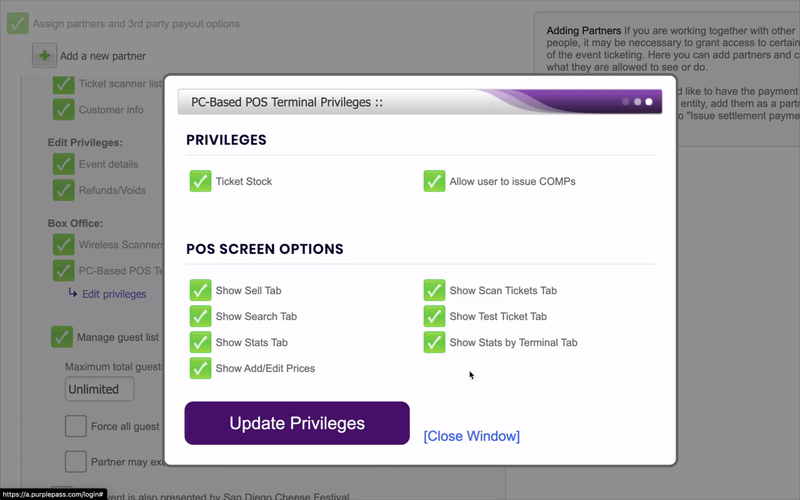The image size is (800, 500).
Task: Click the Update Privileges button
Action: (297, 423)
